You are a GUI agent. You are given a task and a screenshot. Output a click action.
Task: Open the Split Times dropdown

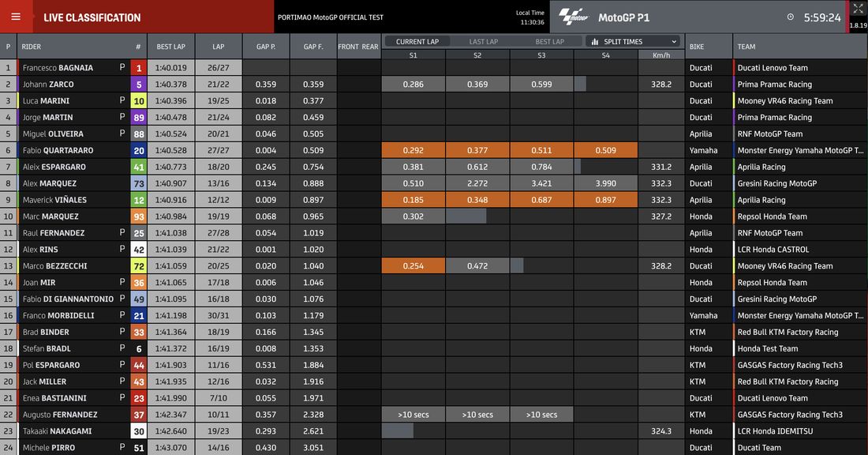pos(633,42)
